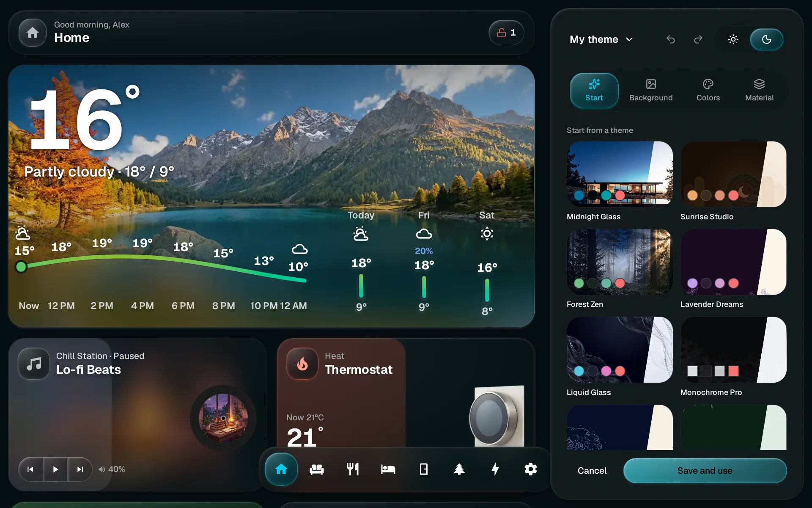Click Good morning, Alex greeting
The image size is (812, 508).
point(92,25)
